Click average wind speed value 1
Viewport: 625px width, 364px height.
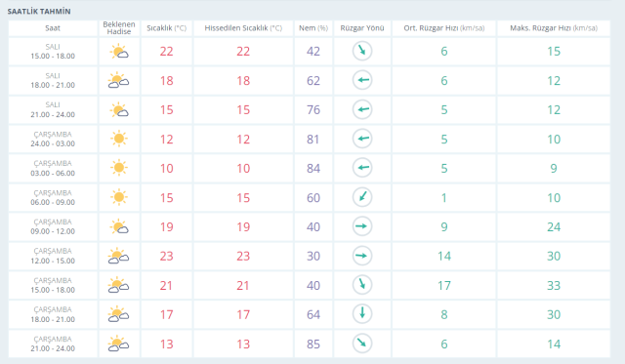pyautogui.click(x=444, y=198)
